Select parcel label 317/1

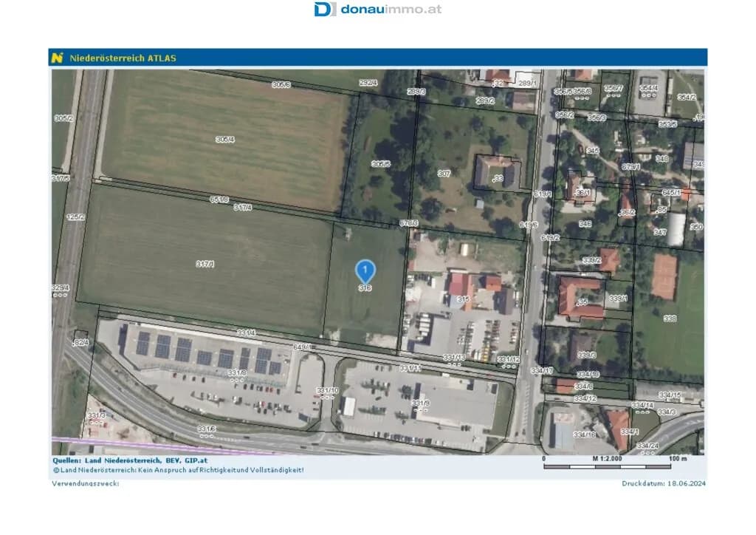(205, 264)
